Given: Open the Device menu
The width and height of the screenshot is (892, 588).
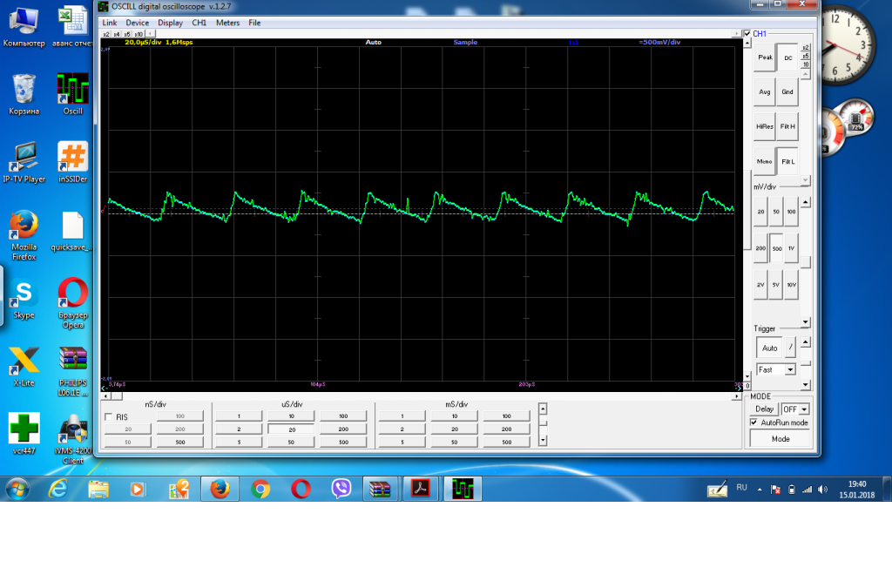Looking at the screenshot, I should 137,23.
